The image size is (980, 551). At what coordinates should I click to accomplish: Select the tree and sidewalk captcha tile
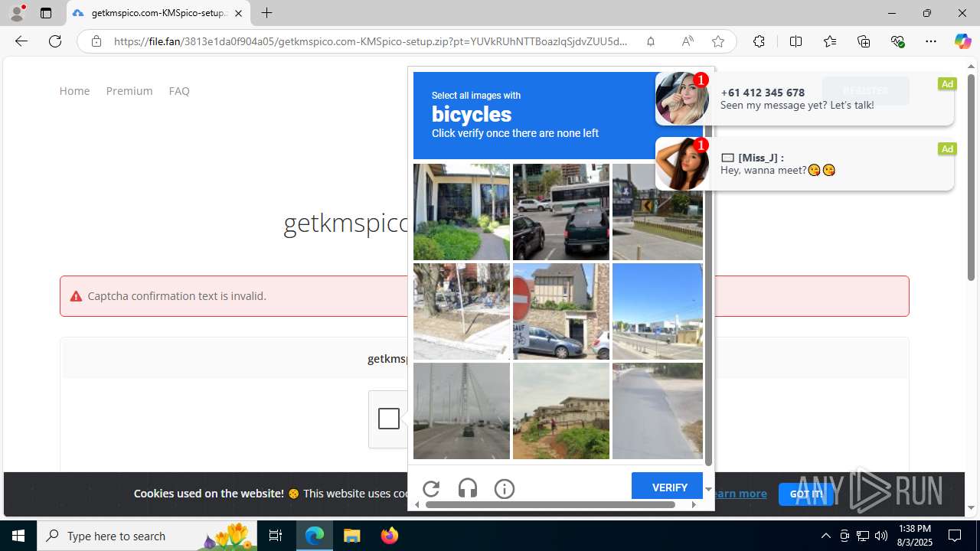coord(462,311)
